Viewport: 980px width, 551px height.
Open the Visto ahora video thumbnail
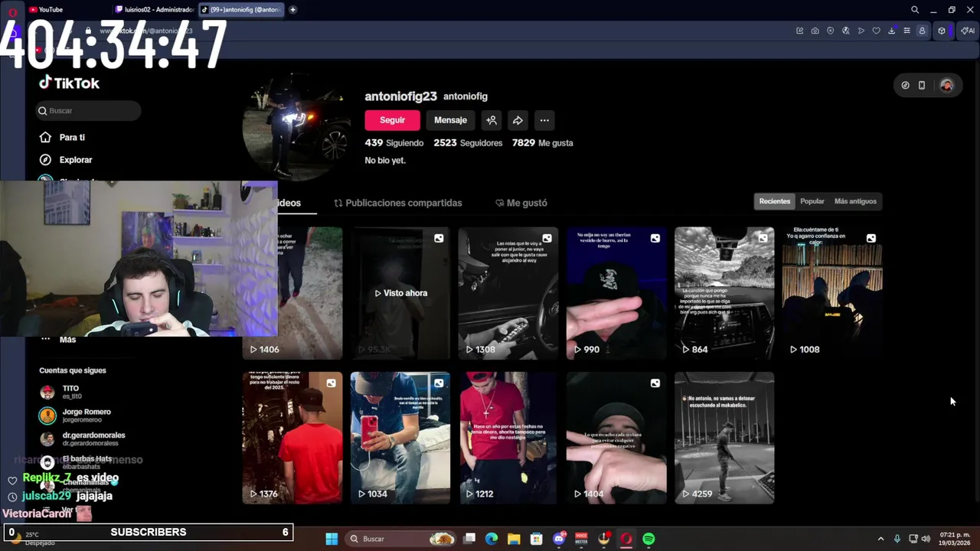[400, 293]
